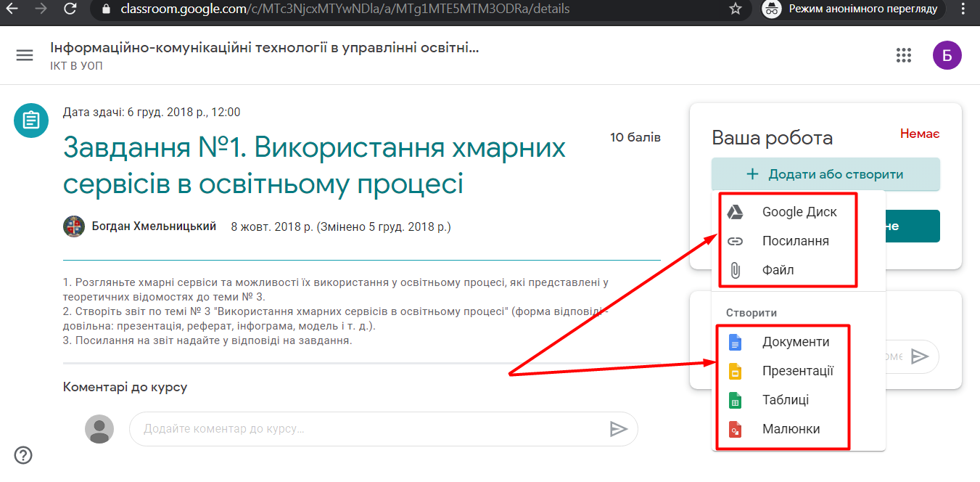Click the assignment title Завдання №1
Screen dimensions: 980x482
[x=315, y=166]
